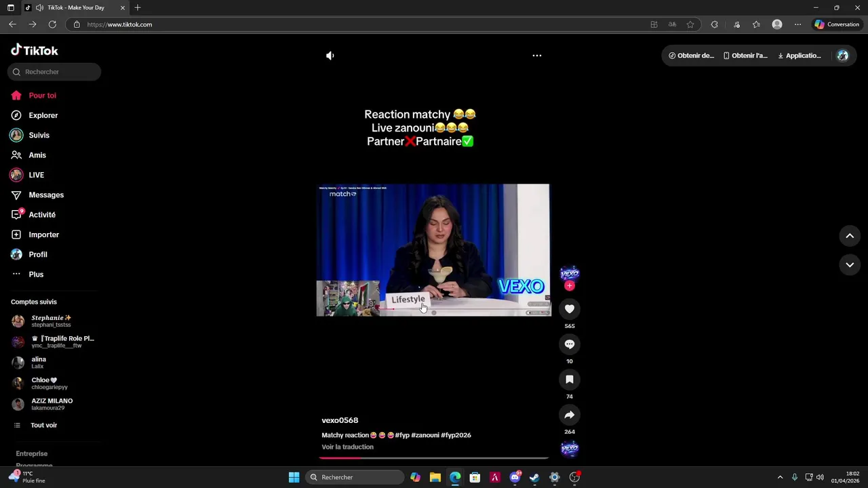868x488 pixels.
Task: Share the video via the arrow icon
Action: click(570, 415)
